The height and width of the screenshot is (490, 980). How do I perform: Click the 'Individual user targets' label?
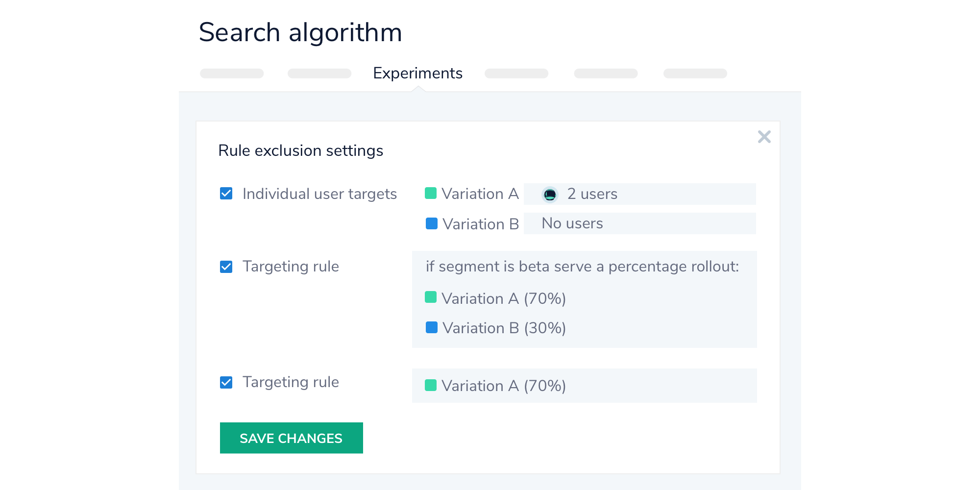(319, 194)
